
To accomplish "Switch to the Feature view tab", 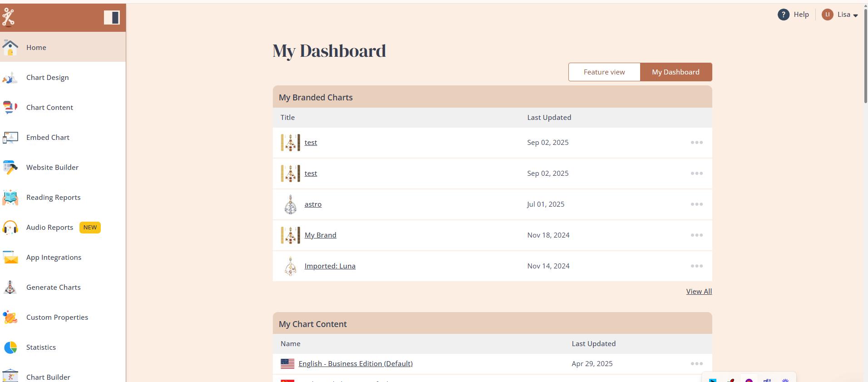I will pyautogui.click(x=604, y=72).
